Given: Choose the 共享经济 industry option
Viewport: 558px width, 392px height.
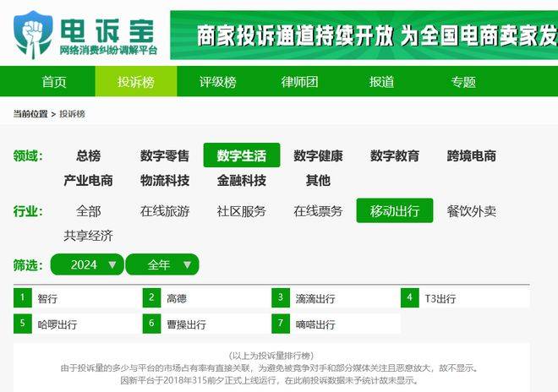Looking at the screenshot, I should (x=88, y=235).
